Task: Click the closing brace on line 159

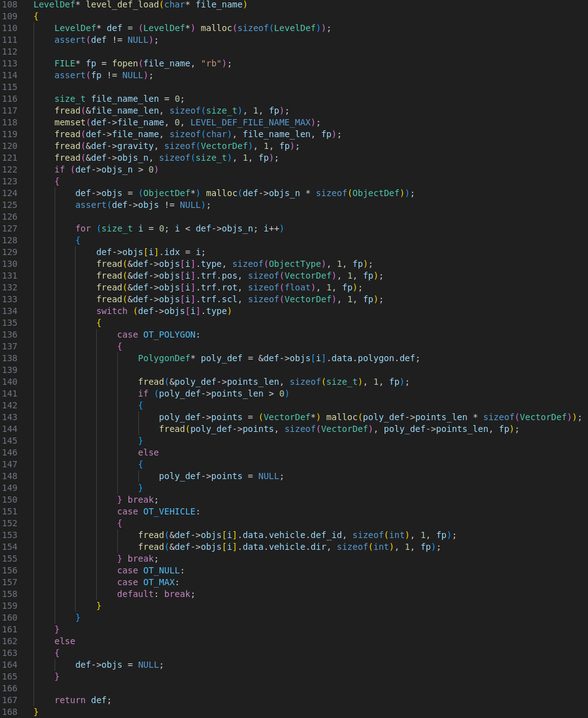Action: click(x=99, y=606)
